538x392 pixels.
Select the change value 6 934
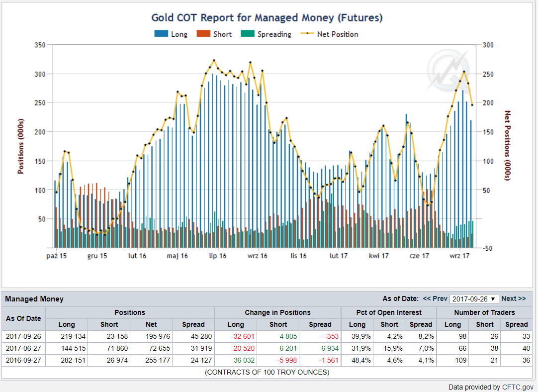pyautogui.click(x=330, y=348)
